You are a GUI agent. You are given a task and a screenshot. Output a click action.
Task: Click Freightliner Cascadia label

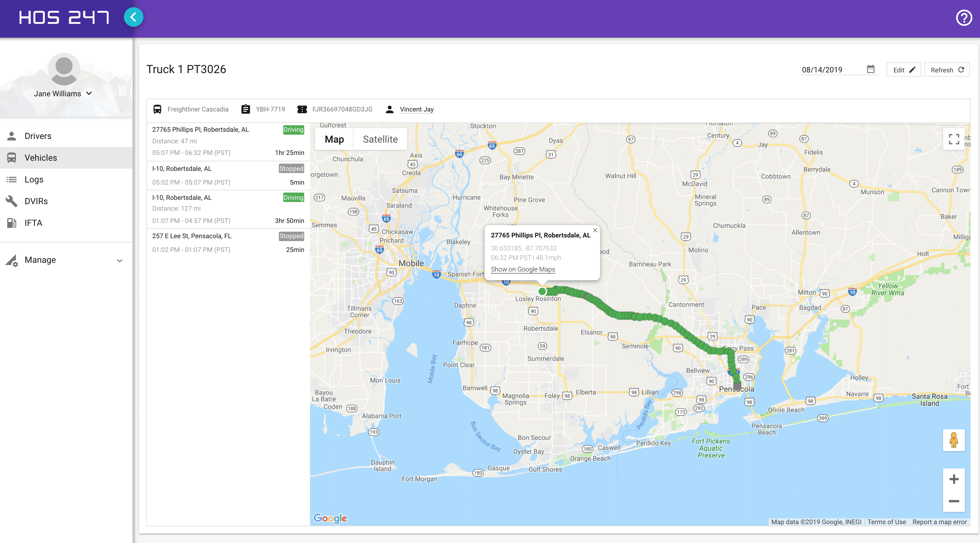click(x=198, y=109)
